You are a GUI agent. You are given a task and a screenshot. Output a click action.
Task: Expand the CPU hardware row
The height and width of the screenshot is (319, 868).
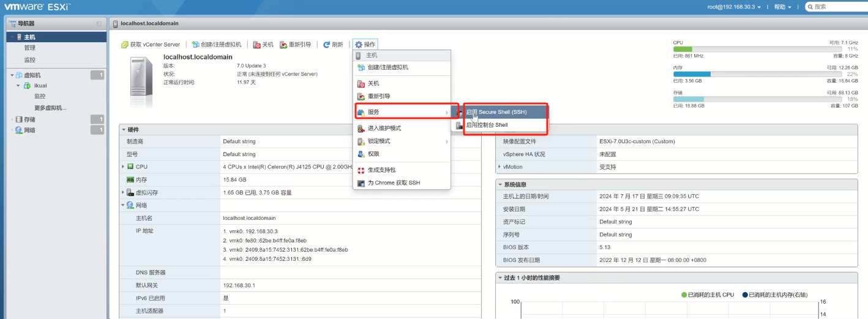[123, 167]
